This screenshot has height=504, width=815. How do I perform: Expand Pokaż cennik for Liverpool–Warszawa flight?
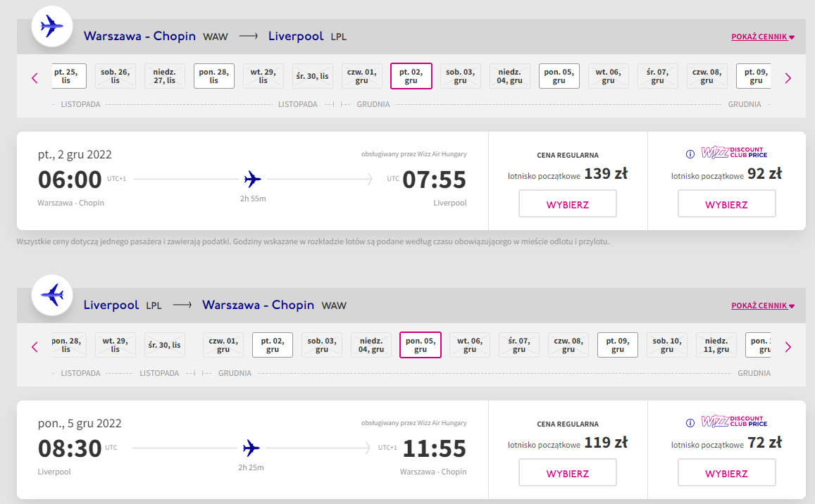tap(762, 305)
